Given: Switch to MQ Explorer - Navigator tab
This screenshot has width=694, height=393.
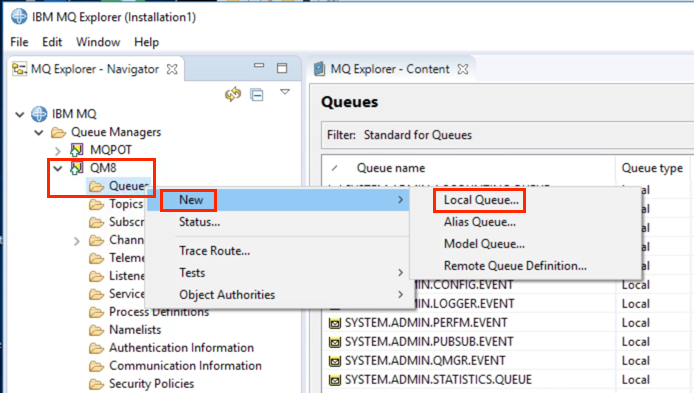Looking at the screenshot, I should click(95, 69).
